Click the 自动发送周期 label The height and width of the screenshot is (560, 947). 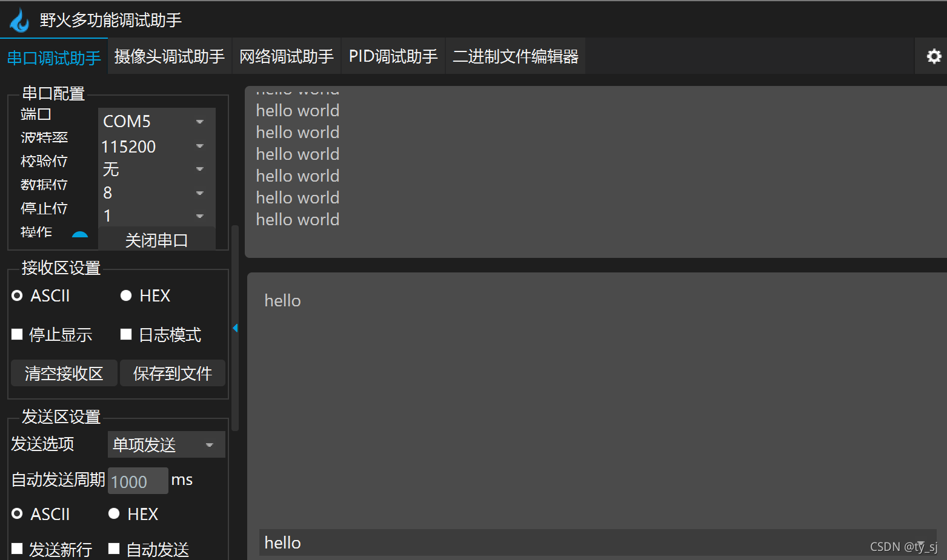click(58, 479)
